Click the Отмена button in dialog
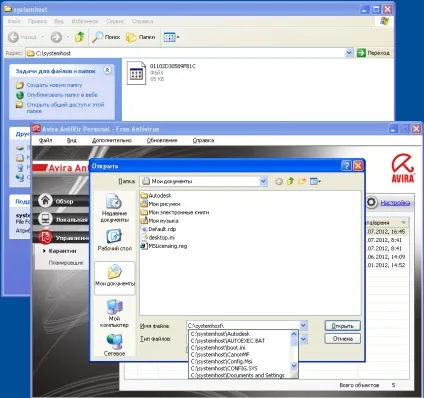This screenshot has height=398, width=424. pyautogui.click(x=342, y=339)
